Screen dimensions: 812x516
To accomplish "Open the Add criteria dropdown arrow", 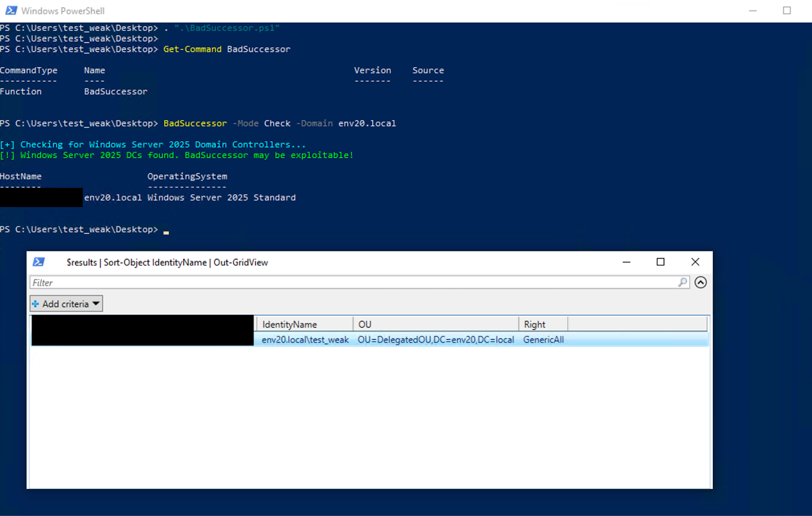I will point(96,304).
